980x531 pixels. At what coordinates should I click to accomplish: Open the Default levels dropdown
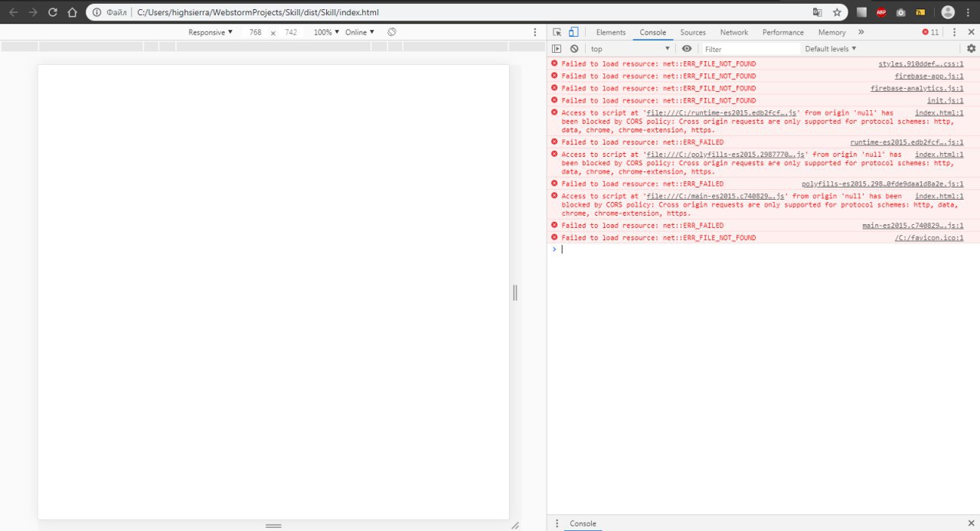[831, 49]
